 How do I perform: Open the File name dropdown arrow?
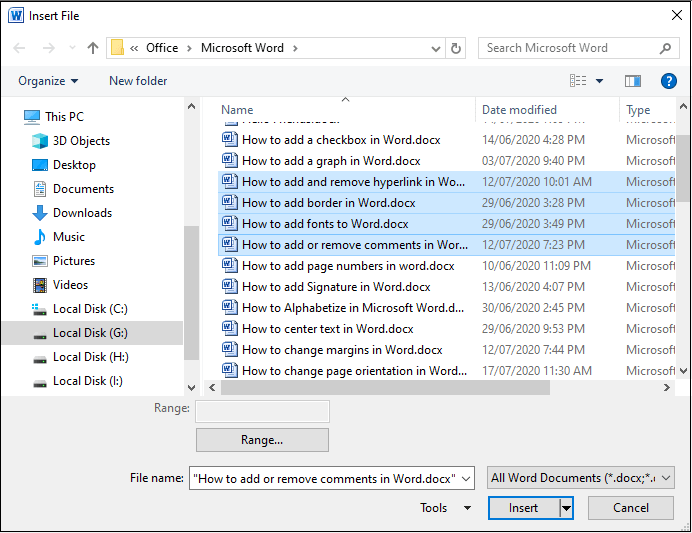tap(466, 479)
